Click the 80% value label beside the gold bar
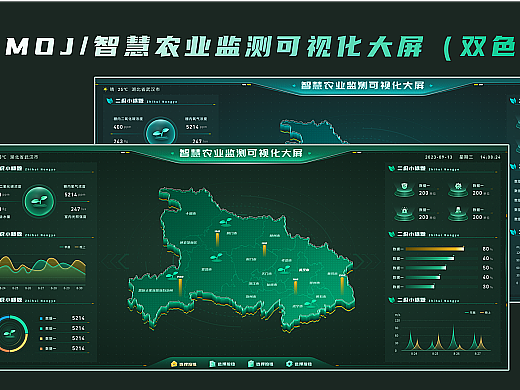520x390 pixels. click(487, 249)
